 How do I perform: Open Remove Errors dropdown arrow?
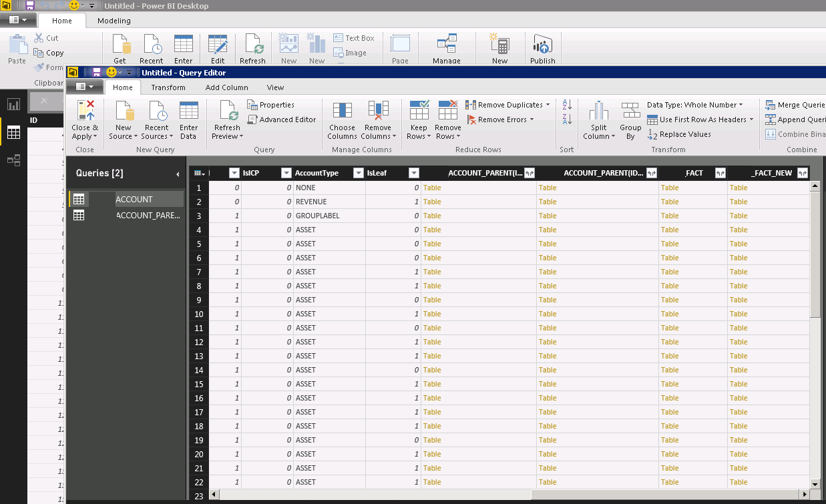coord(532,119)
